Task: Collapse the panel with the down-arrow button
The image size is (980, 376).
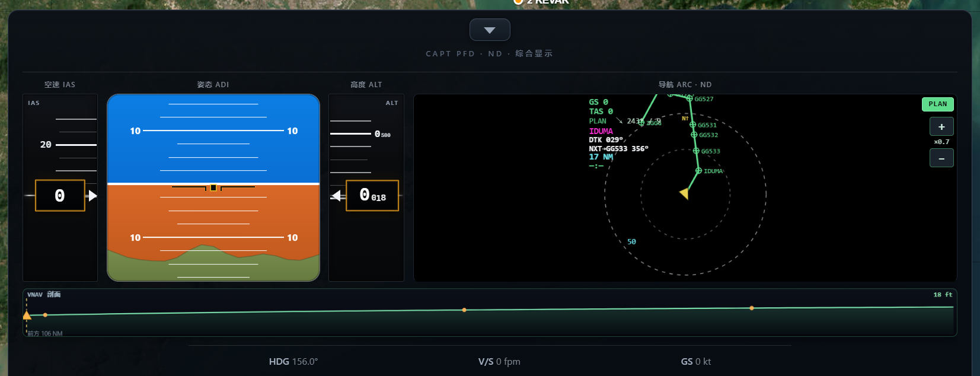Action: [x=490, y=30]
